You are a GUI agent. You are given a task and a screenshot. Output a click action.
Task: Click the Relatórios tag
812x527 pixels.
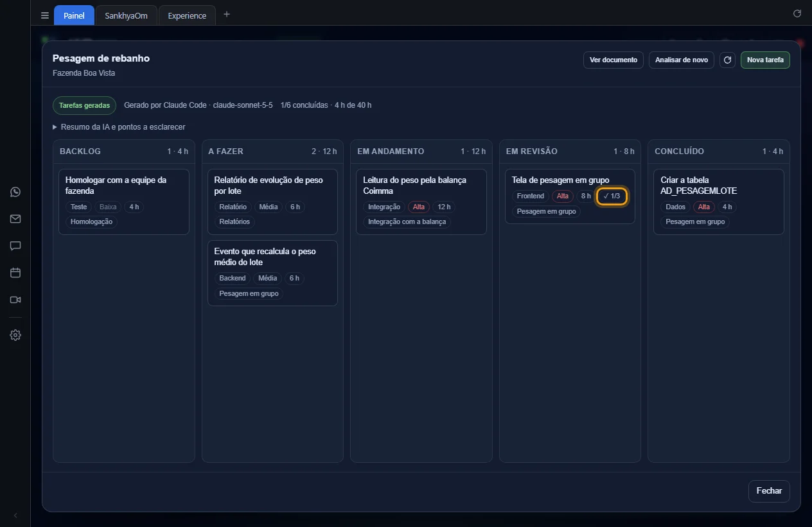tap(234, 221)
